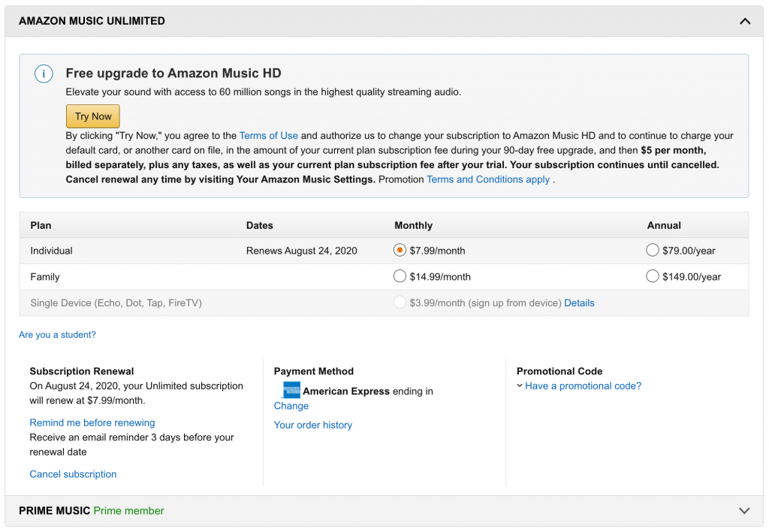The image size is (769, 532).
Task: Click the Monthly column header
Action: tap(414, 225)
